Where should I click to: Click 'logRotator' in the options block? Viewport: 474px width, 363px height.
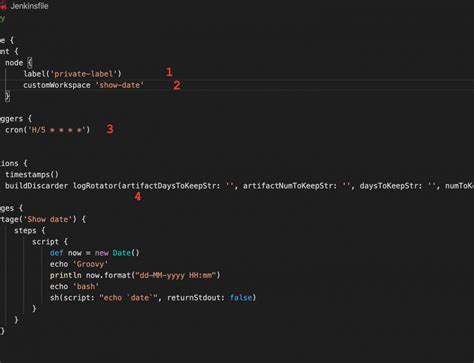(95, 186)
